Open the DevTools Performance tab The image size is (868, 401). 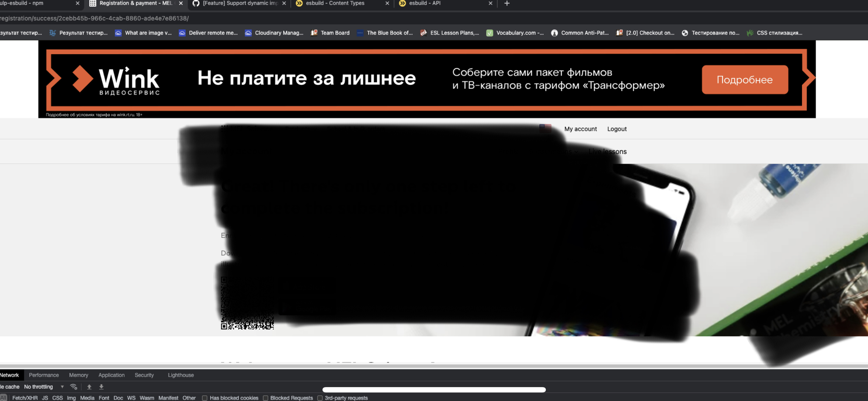[44, 375]
